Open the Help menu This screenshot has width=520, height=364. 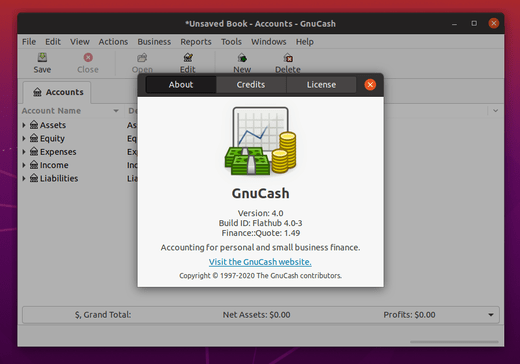tap(305, 42)
